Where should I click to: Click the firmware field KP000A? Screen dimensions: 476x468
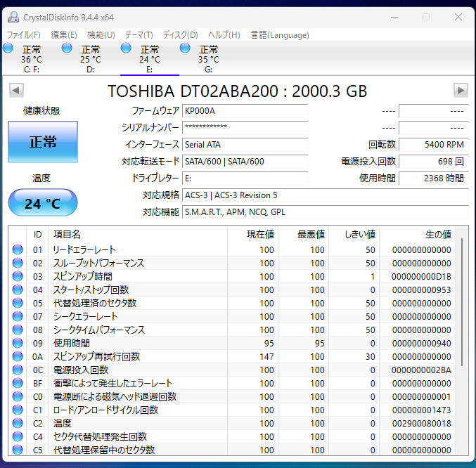(x=245, y=111)
